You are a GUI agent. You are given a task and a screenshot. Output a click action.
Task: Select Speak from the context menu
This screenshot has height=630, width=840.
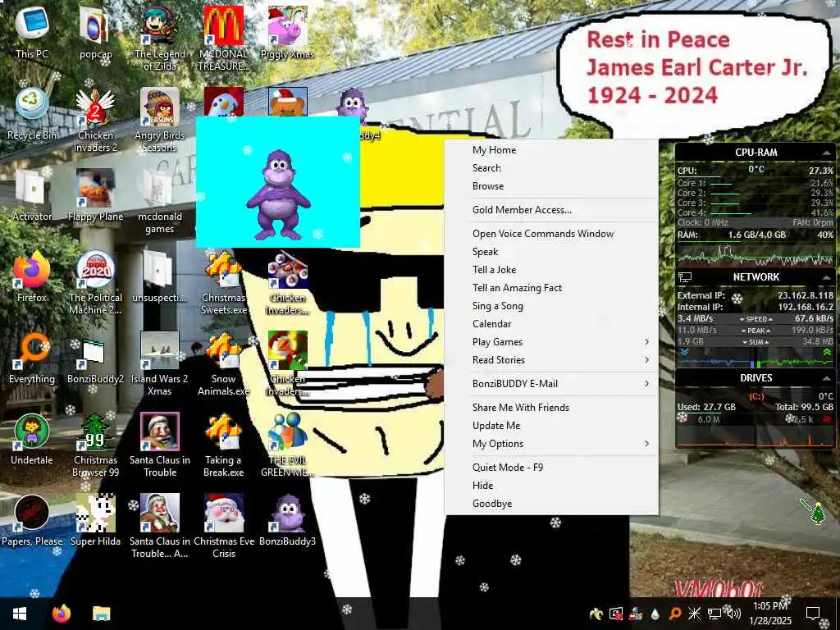(552, 252)
